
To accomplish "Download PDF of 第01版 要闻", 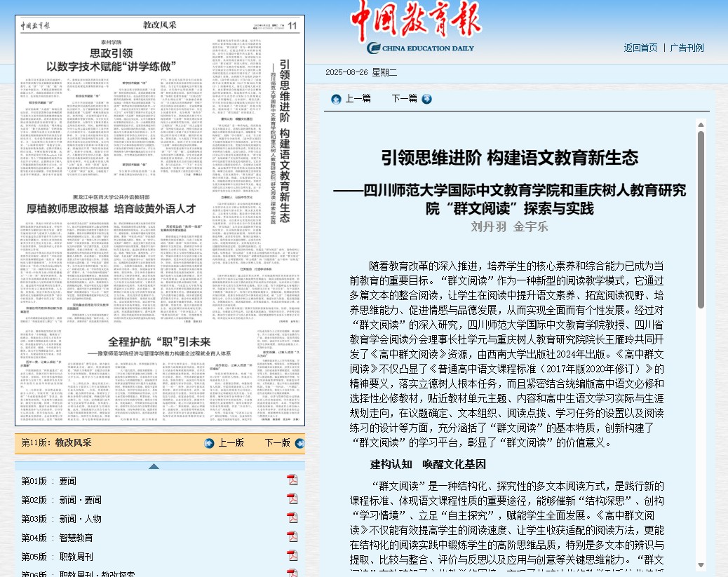I will pos(292,480).
